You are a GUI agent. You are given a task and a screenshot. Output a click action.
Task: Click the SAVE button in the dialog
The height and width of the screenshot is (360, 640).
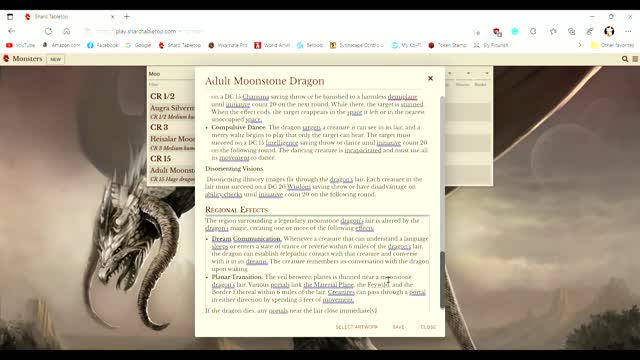pyautogui.click(x=398, y=327)
